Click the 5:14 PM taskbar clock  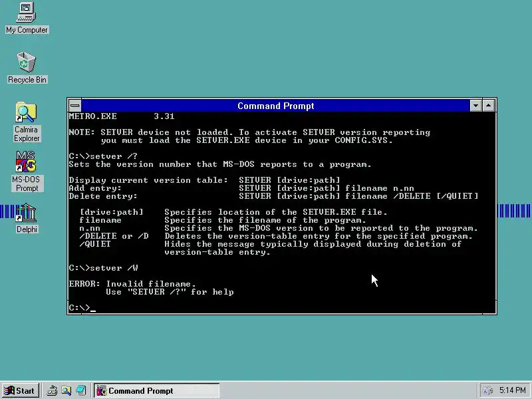click(x=512, y=390)
